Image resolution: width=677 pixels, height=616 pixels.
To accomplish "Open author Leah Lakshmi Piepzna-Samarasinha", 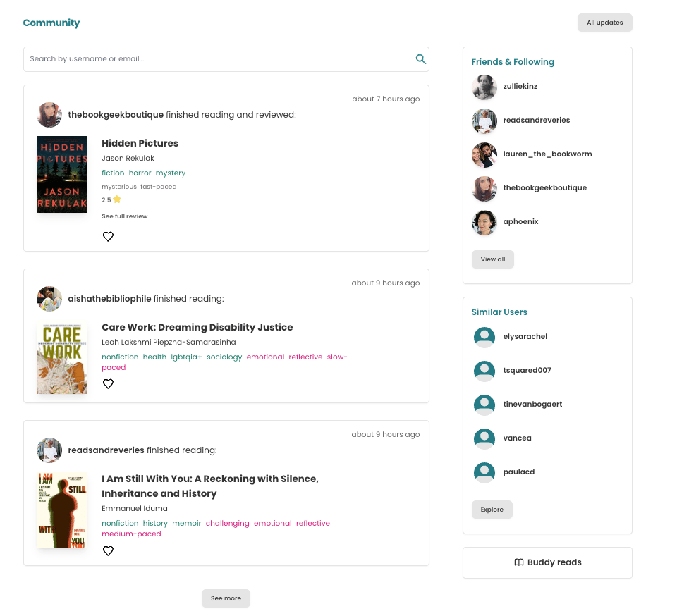I will (169, 342).
